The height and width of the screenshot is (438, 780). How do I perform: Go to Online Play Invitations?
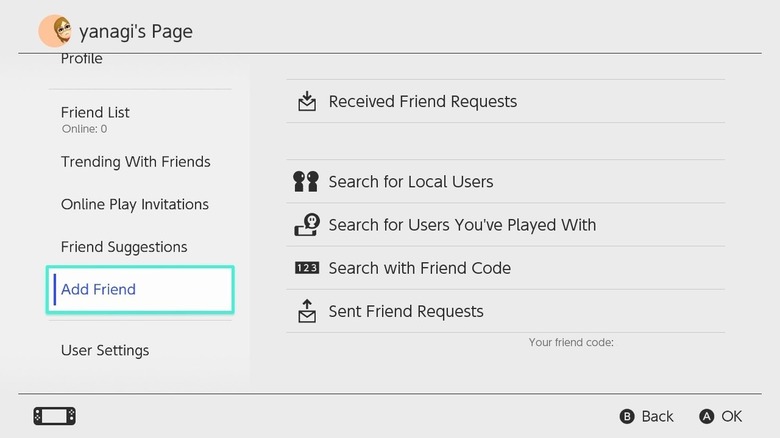pos(134,204)
